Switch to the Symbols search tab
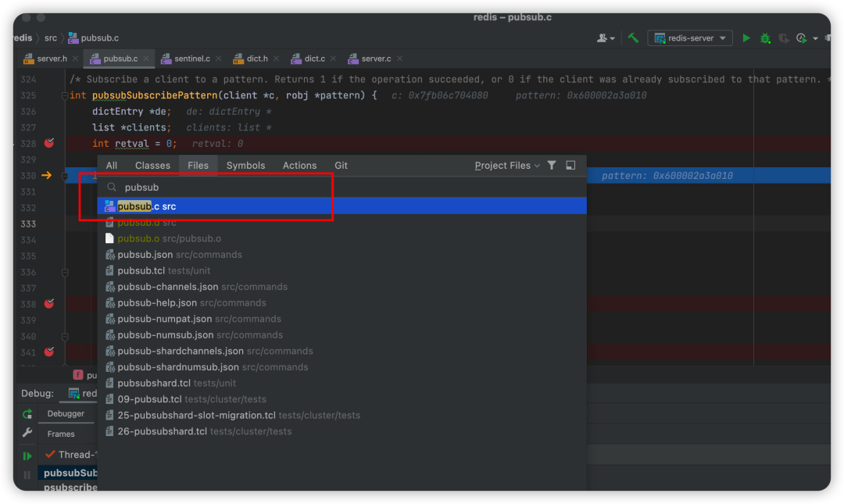This screenshot has height=504, width=844. point(245,166)
